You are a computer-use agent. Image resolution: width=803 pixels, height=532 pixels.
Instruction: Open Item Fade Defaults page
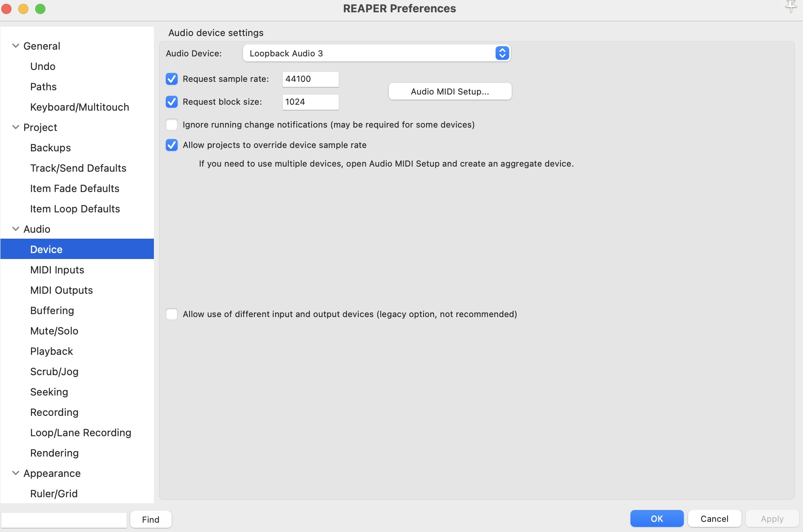(x=75, y=188)
